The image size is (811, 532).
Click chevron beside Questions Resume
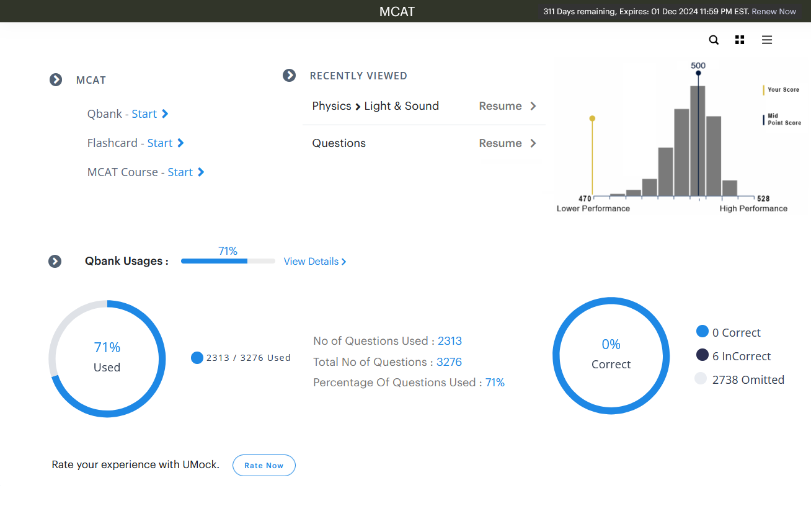click(533, 143)
